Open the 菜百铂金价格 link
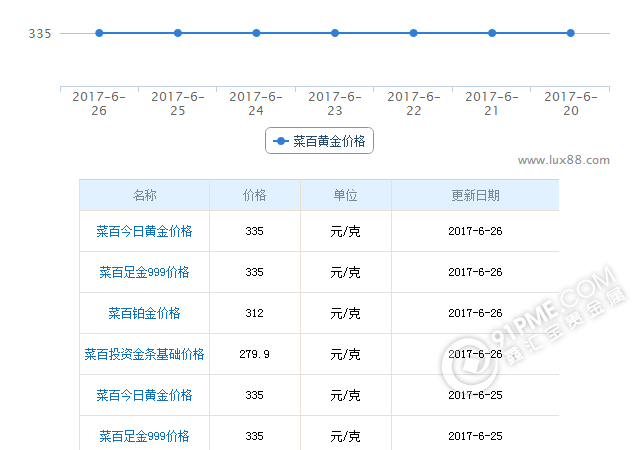This screenshot has width=643, height=450. [x=144, y=313]
